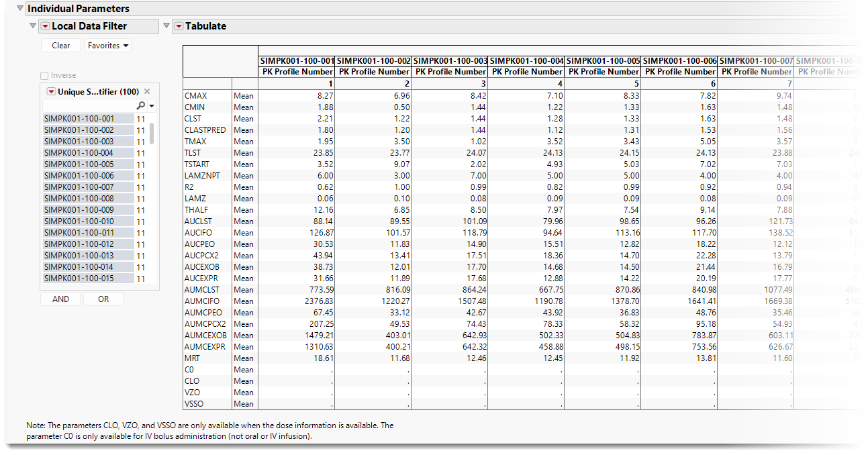Click the Mean label in CMAX row

click(x=244, y=96)
